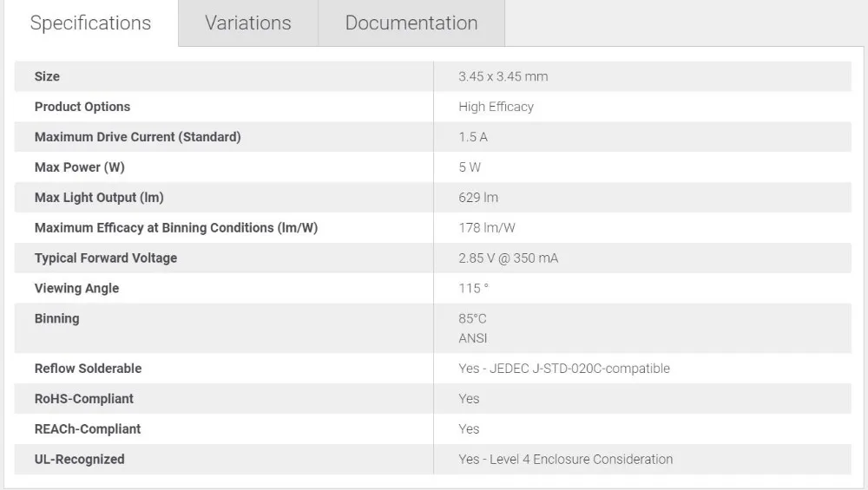
Task: Switch to the Variations tab
Action: click(248, 23)
